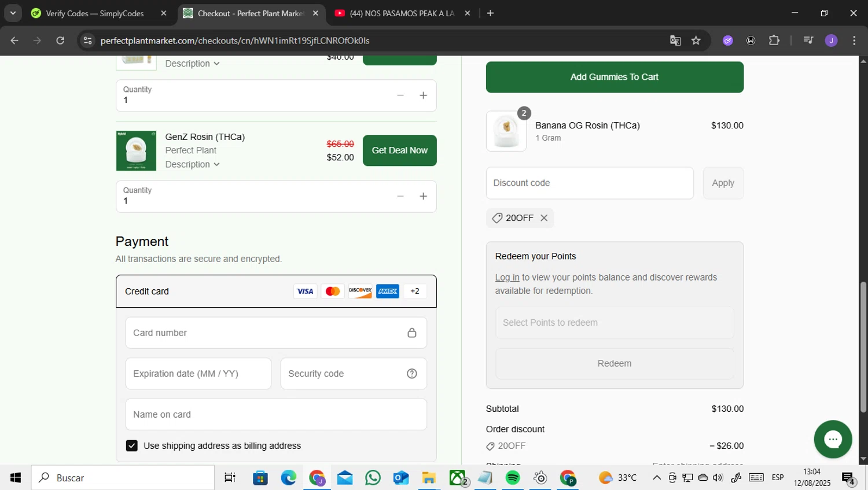Click the weather 33°C widget
Viewport: 868px width, 490px height.
[x=617, y=478]
